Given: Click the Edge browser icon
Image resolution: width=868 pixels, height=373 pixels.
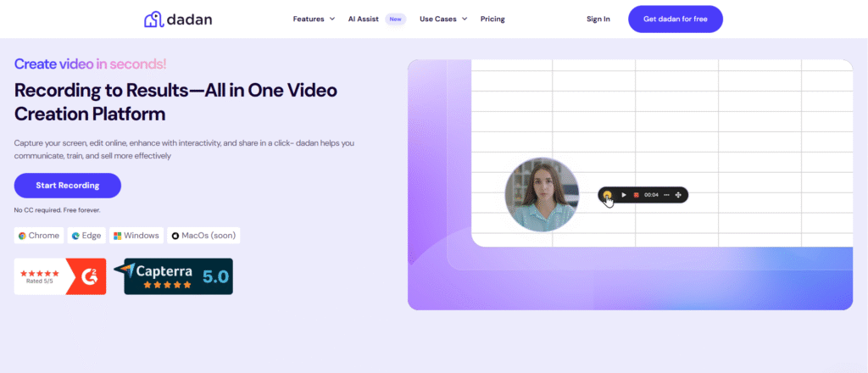Looking at the screenshot, I should (x=75, y=236).
